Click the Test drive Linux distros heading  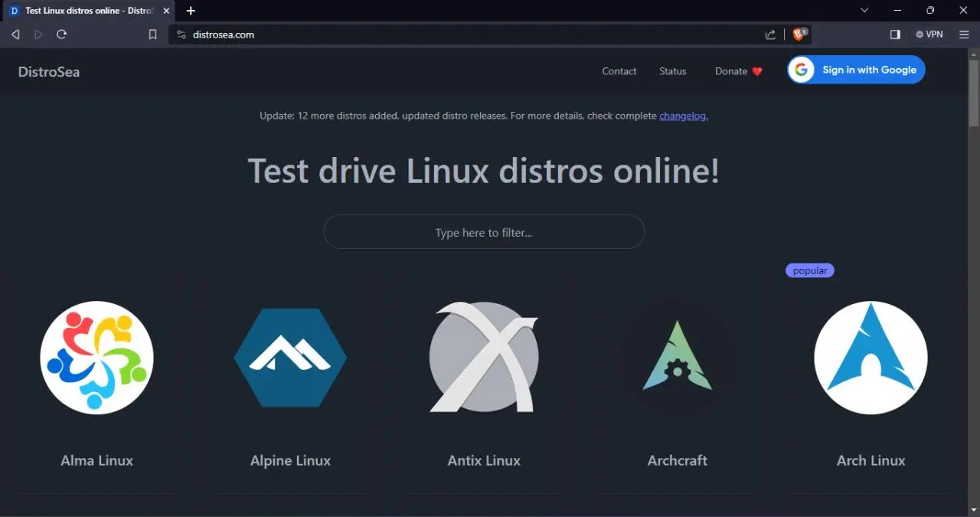(x=484, y=170)
